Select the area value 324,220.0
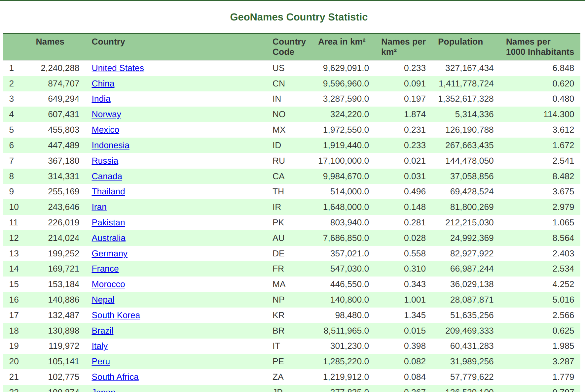This screenshot has width=585, height=392. click(x=349, y=114)
